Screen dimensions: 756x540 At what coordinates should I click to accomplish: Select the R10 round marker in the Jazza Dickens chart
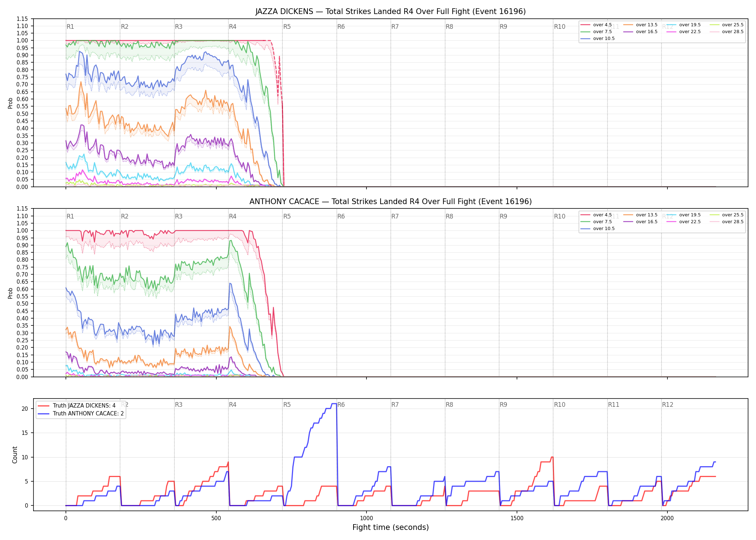click(559, 27)
